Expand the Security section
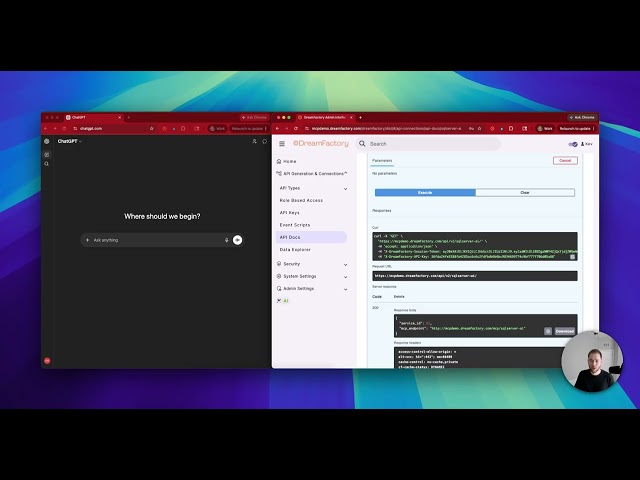Image resolution: width=640 pixels, height=480 pixels. tap(312, 264)
